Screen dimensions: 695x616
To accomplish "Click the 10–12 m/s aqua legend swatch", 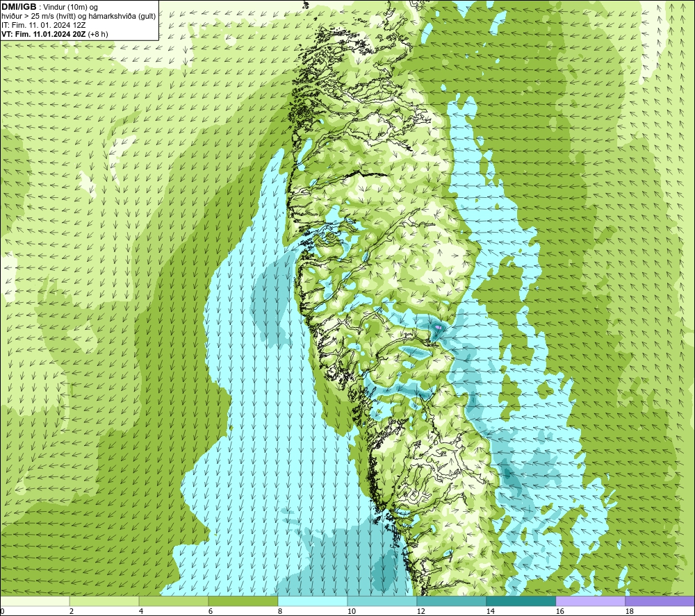I will 382,601.
